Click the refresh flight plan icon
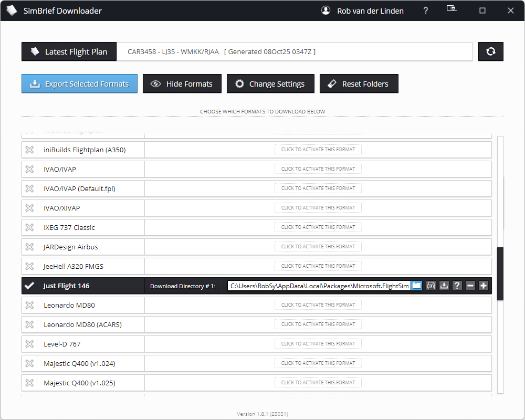525x420 pixels. click(x=490, y=51)
